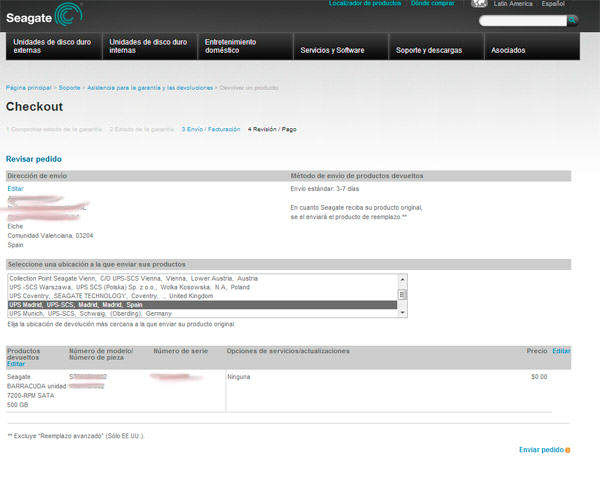
Task: Edit the shipping address
Action: [x=15, y=189]
